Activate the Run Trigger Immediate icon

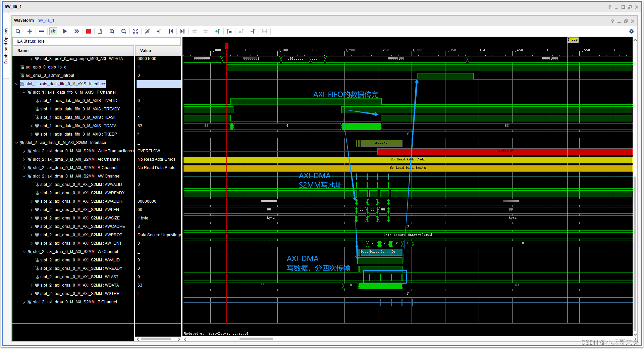pos(76,31)
